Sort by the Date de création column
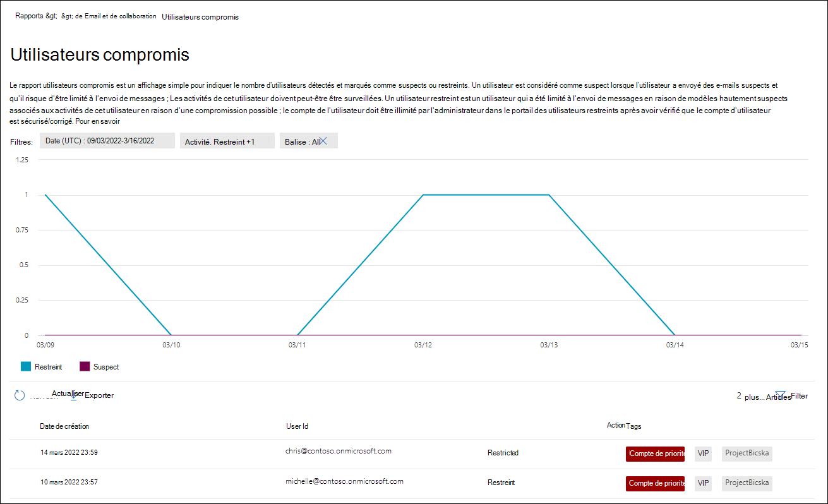Image resolution: width=828 pixels, height=504 pixels. [64, 426]
